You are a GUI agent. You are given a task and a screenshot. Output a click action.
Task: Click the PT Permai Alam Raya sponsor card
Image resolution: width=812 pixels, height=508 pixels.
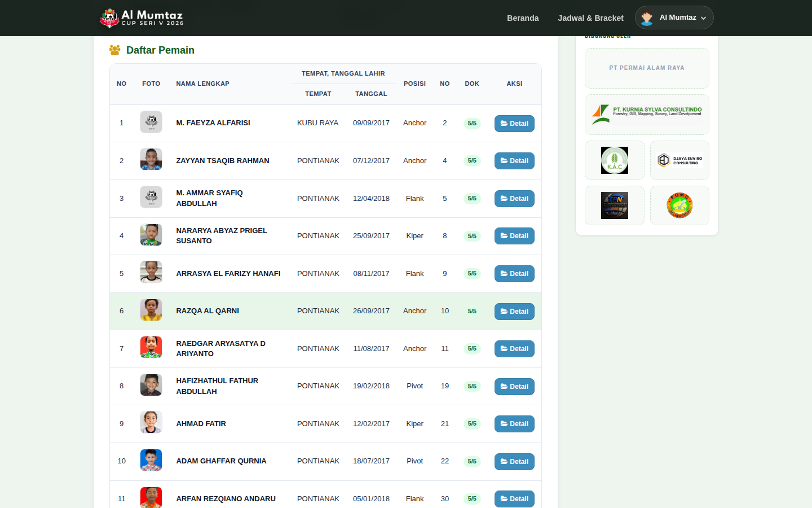[x=647, y=68]
